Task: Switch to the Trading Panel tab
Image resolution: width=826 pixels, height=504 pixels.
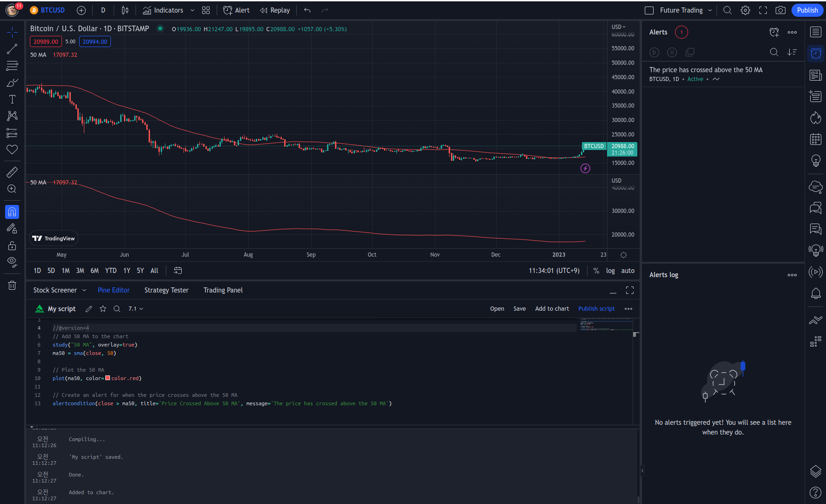Action: point(223,290)
